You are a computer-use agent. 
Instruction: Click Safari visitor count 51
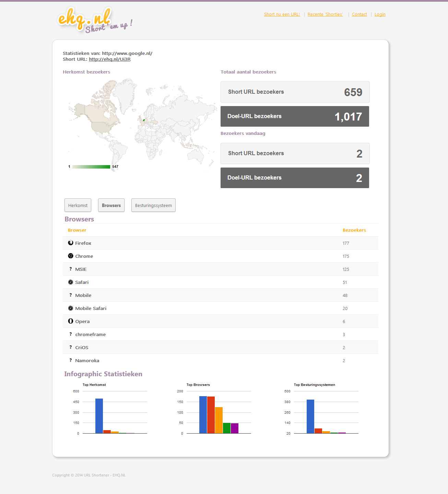[x=345, y=283]
